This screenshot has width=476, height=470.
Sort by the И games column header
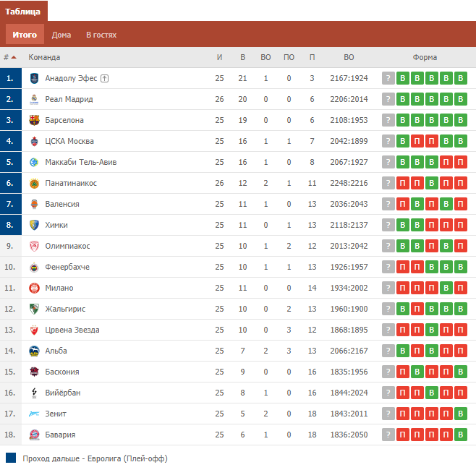(219, 57)
